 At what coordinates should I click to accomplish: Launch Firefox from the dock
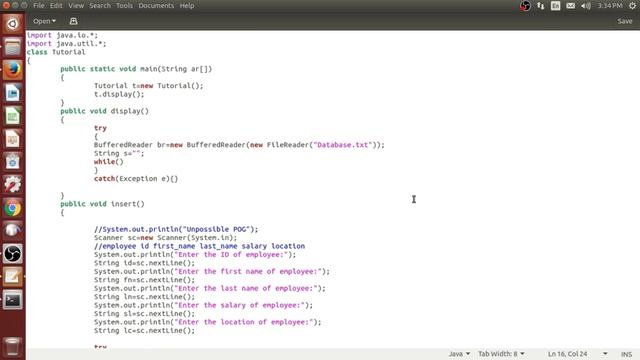(x=13, y=70)
